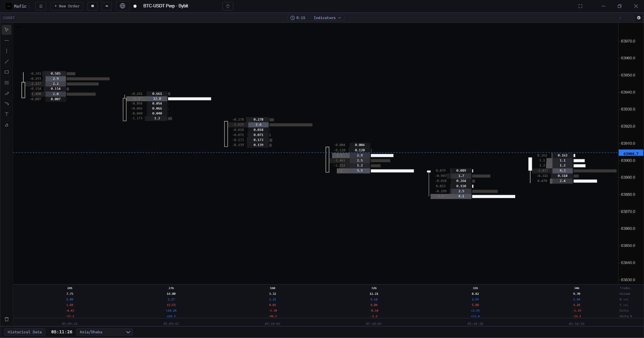Select the cursor pointer tool

[6, 30]
